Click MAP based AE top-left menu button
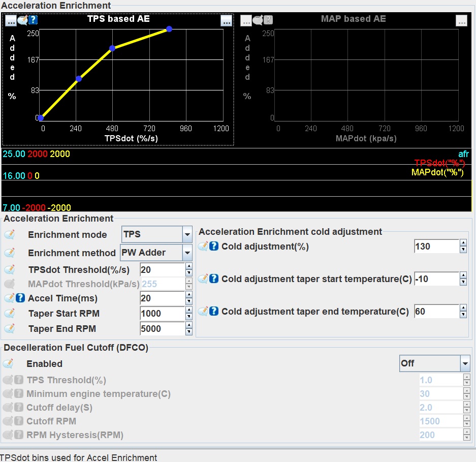This screenshot has height=462, width=476. click(x=246, y=21)
